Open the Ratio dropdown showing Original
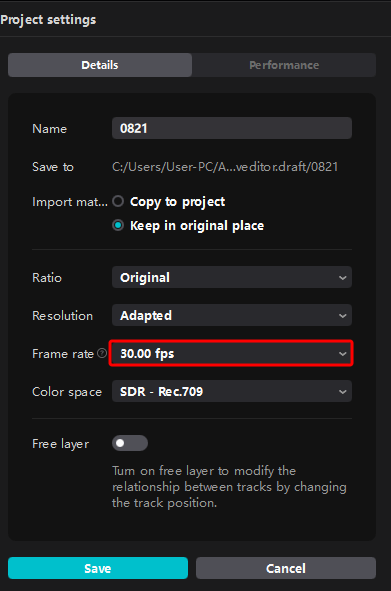 coord(232,277)
